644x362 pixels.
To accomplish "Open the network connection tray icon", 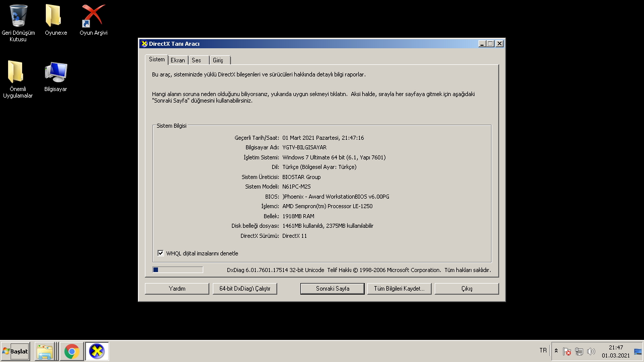I will click(x=579, y=351).
